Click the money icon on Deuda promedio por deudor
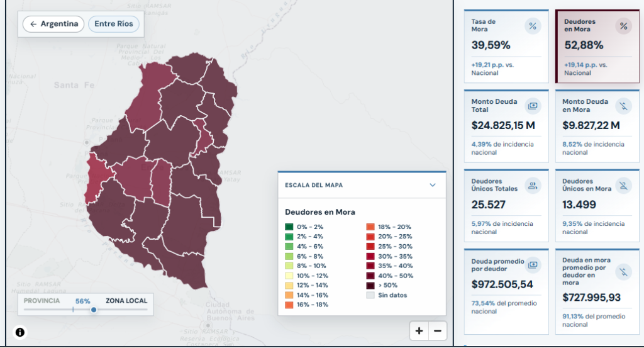Screen dimensions: 644x348 tap(533, 264)
